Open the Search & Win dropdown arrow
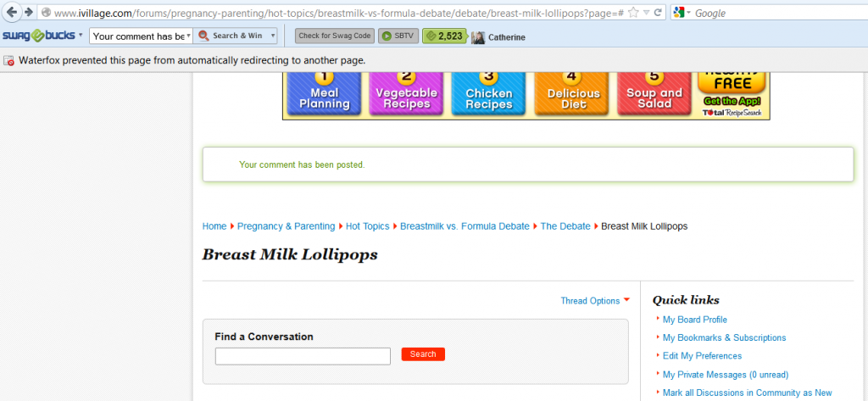 click(272, 36)
